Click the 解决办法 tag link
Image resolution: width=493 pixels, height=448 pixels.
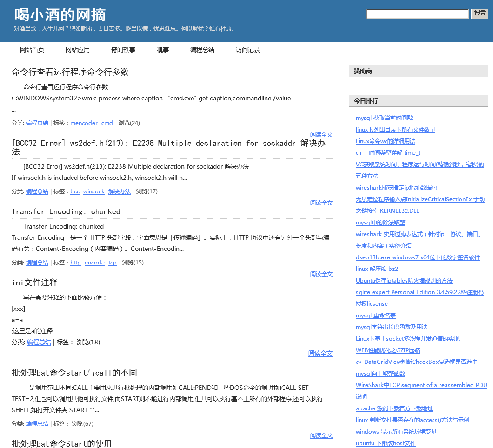pos(119,191)
